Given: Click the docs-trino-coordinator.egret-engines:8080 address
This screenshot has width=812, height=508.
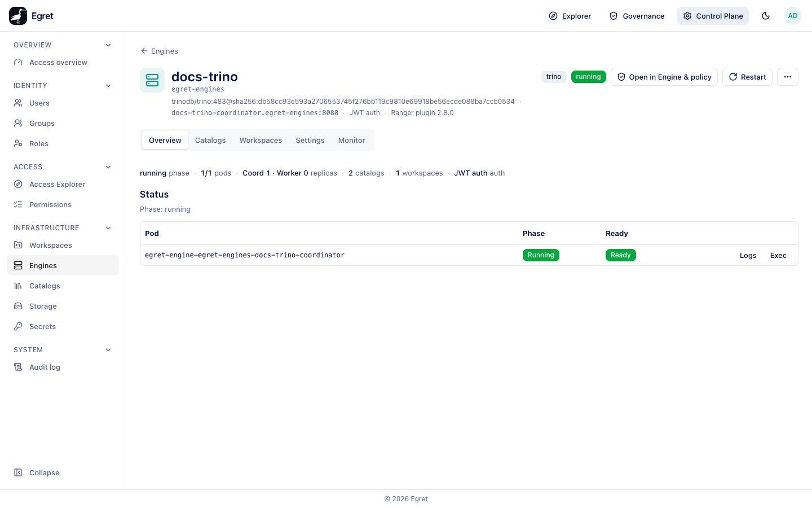Looking at the screenshot, I should coord(255,113).
